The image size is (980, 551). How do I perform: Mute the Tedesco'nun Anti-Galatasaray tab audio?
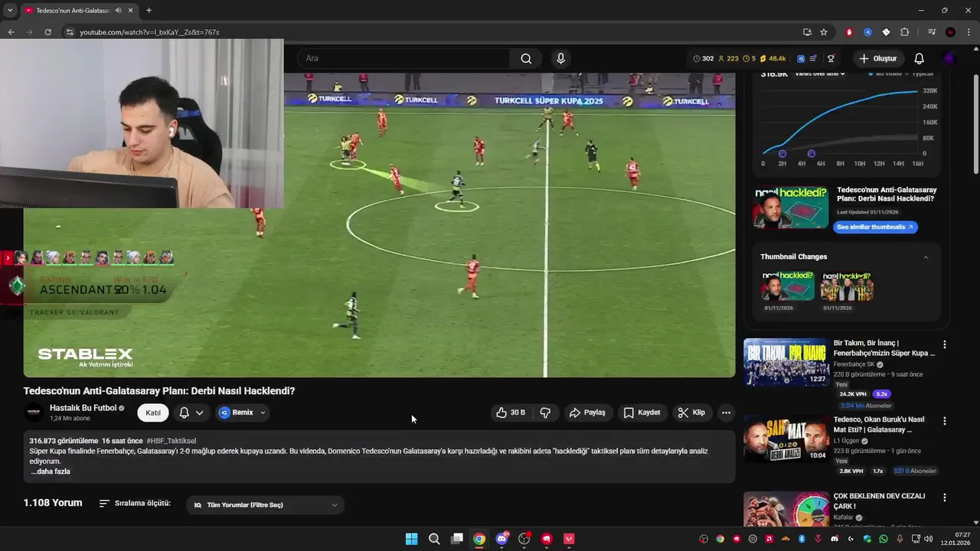coord(118,11)
